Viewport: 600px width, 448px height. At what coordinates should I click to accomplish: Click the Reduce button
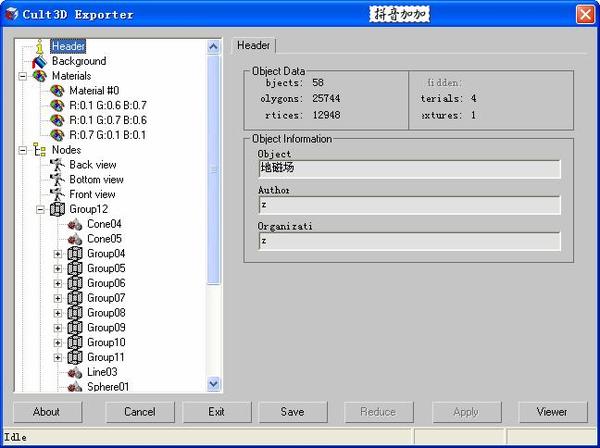click(x=378, y=412)
